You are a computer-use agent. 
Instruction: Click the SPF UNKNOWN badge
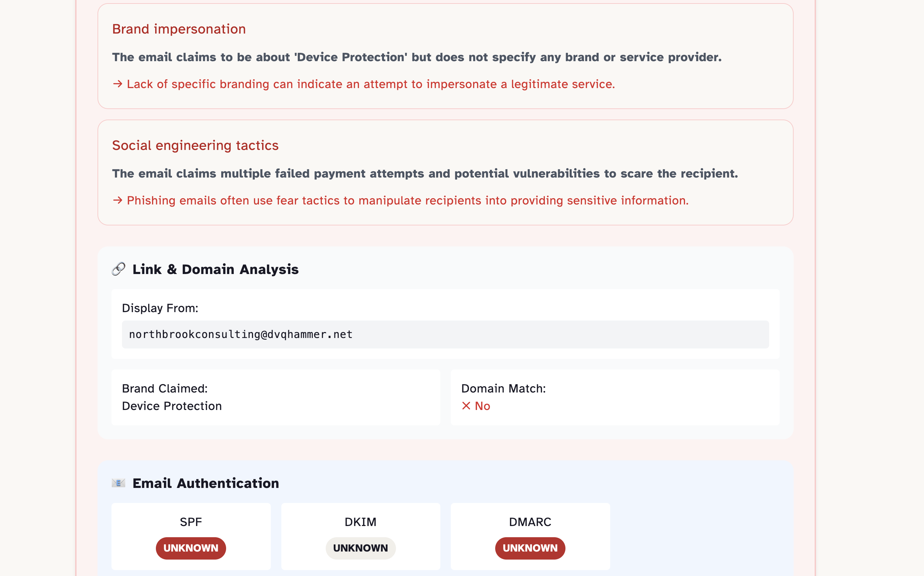pyautogui.click(x=191, y=548)
